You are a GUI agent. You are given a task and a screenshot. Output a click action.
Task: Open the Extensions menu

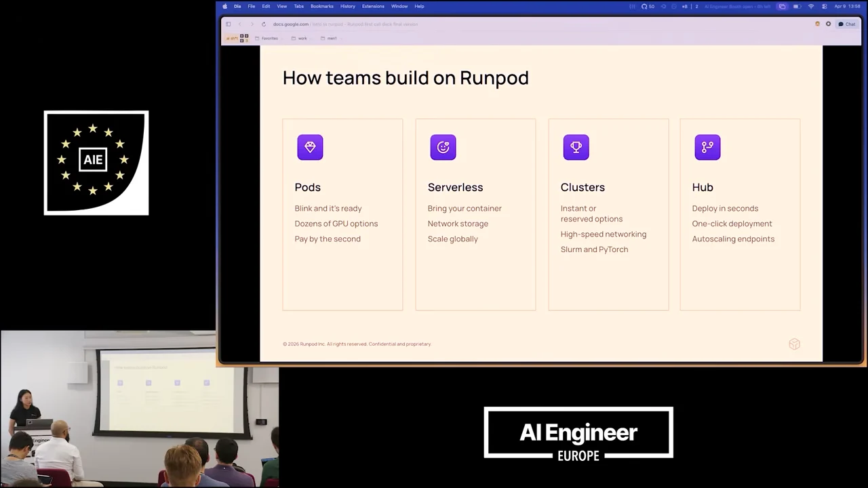click(x=373, y=6)
